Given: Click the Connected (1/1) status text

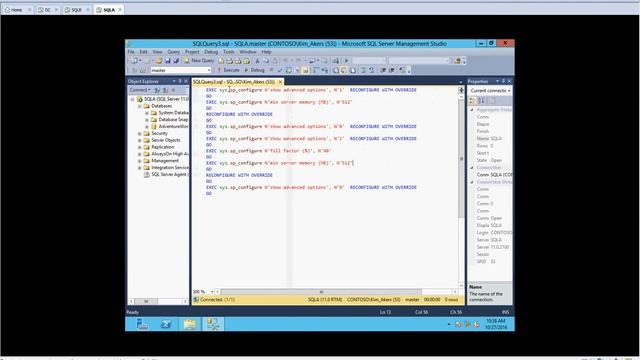Looking at the screenshot, I should pyautogui.click(x=217, y=300).
